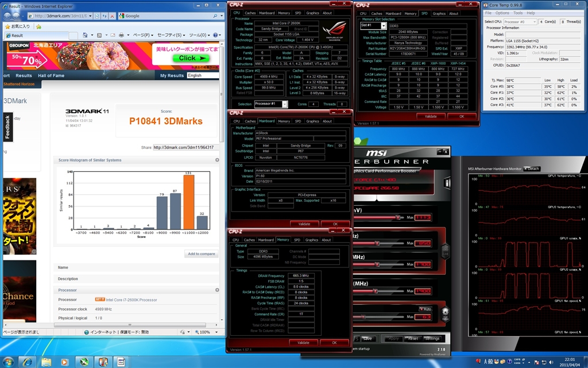Viewport: 588px width, 368px height.
Task: Open the IE Help question-mark icon
Action: 215,35
